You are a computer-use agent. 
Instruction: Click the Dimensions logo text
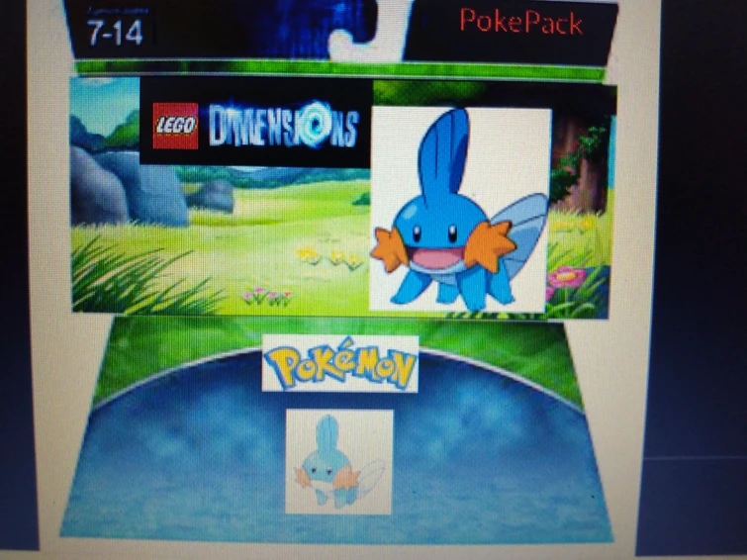click(x=283, y=125)
